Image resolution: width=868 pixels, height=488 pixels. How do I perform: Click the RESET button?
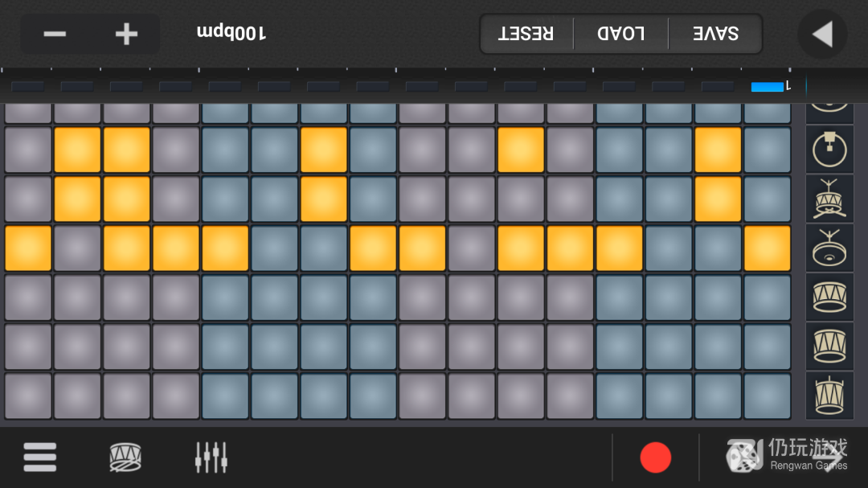tap(526, 34)
